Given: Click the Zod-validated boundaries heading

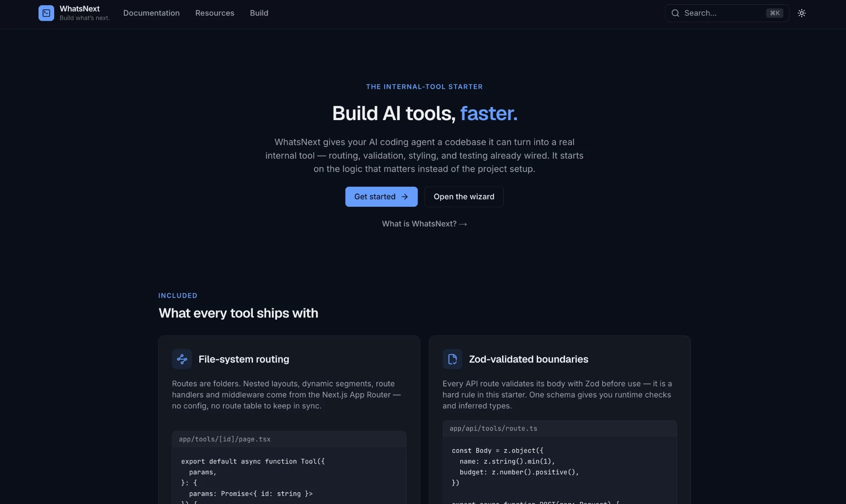Looking at the screenshot, I should [x=528, y=359].
